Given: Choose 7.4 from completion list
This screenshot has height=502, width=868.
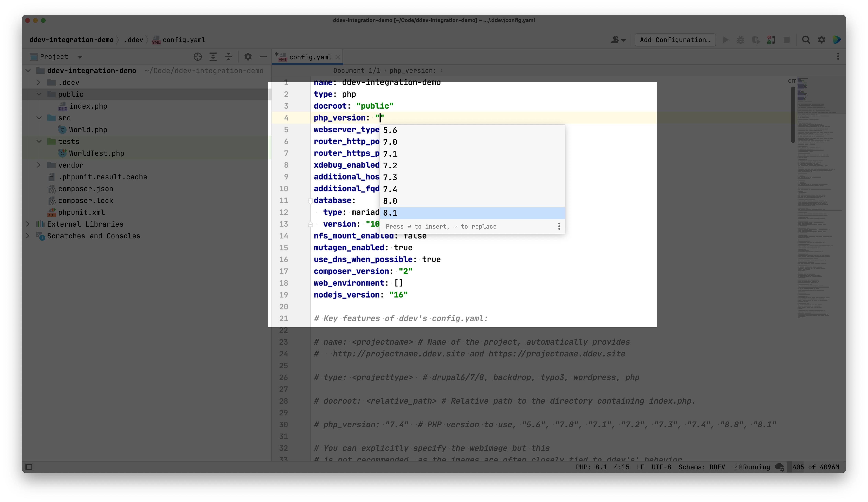Looking at the screenshot, I should tap(472, 189).
